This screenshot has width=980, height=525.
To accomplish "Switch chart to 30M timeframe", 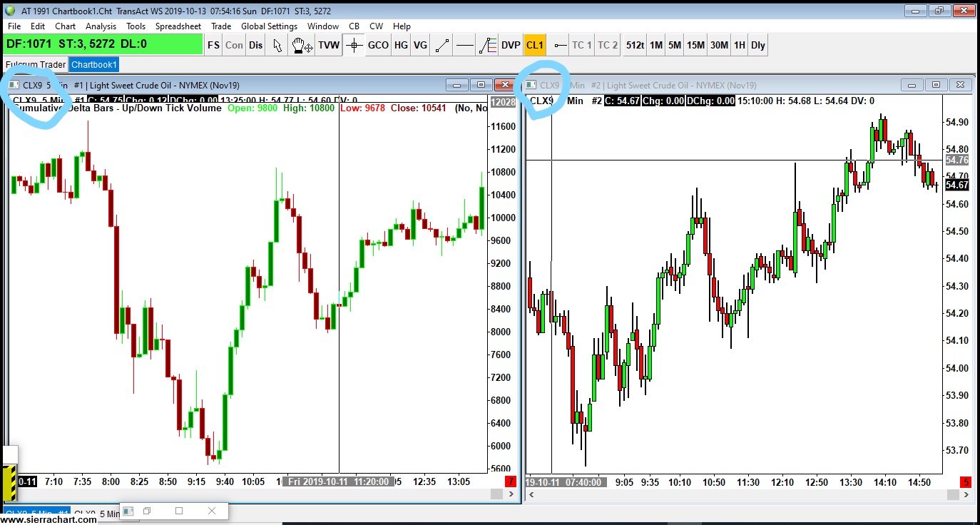I will (x=720, y=45).
